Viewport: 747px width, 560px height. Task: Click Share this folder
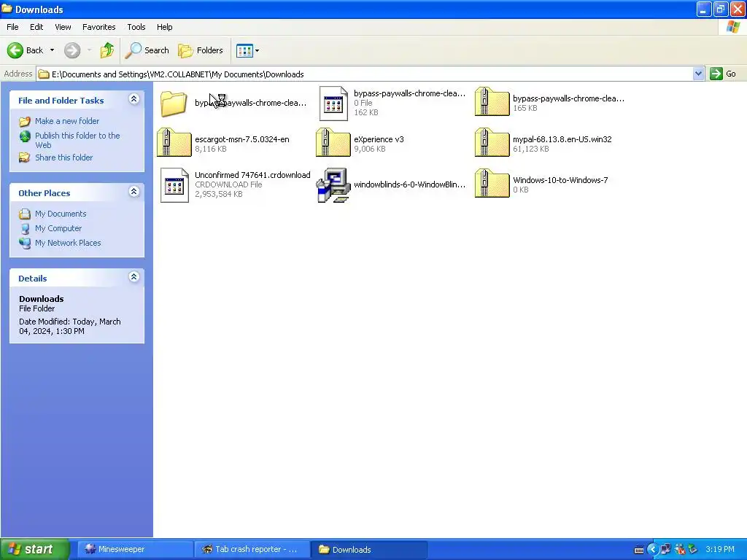64,157
